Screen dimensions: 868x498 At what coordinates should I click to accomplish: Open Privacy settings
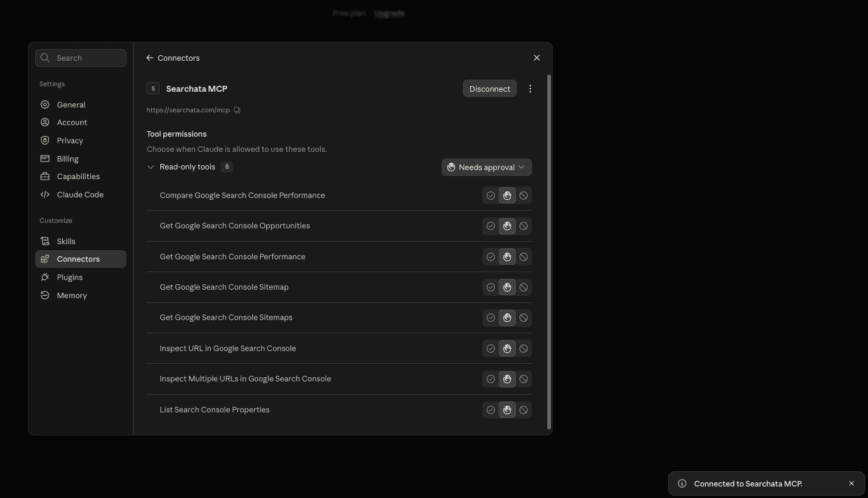pos(81,140)
